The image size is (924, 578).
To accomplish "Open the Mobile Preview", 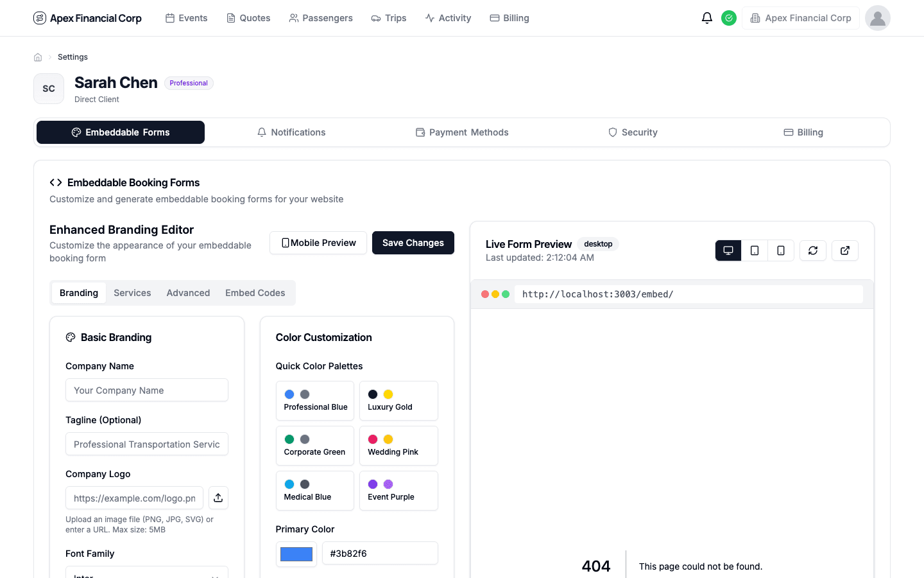I will (318, 243).
